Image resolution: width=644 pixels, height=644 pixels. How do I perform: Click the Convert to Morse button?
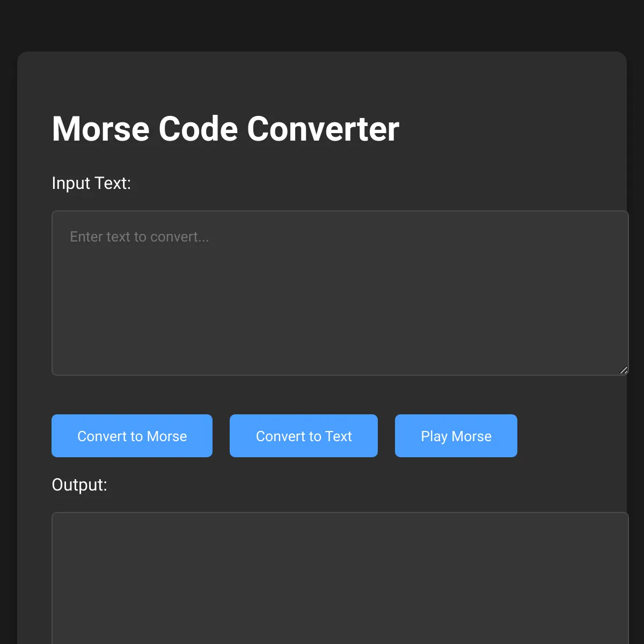(x=132, y=436)
